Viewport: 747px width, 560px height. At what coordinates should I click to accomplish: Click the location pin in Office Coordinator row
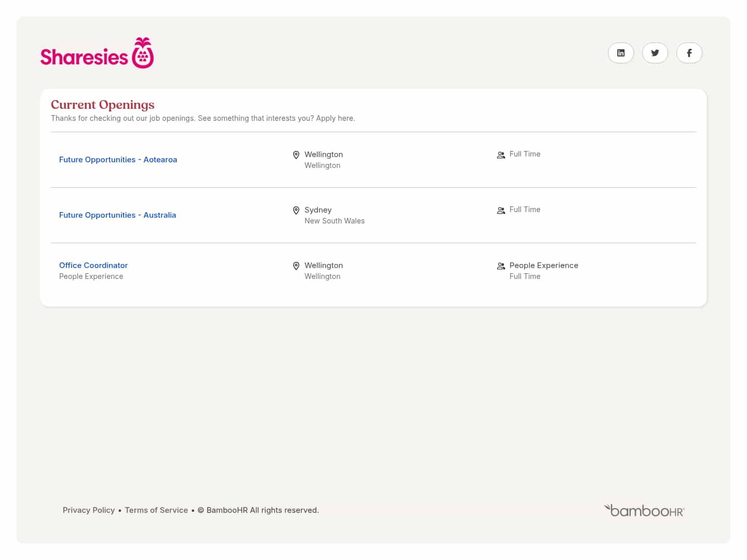click(296, 266)
